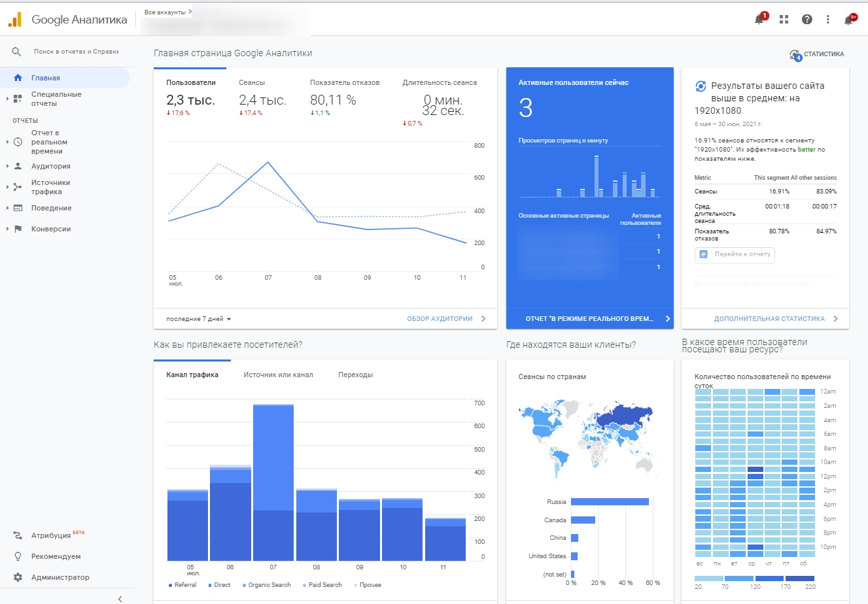This screenshot has width=868, height=604.
Task: Click the clock icon for real-time report
Action: (18, 142)
